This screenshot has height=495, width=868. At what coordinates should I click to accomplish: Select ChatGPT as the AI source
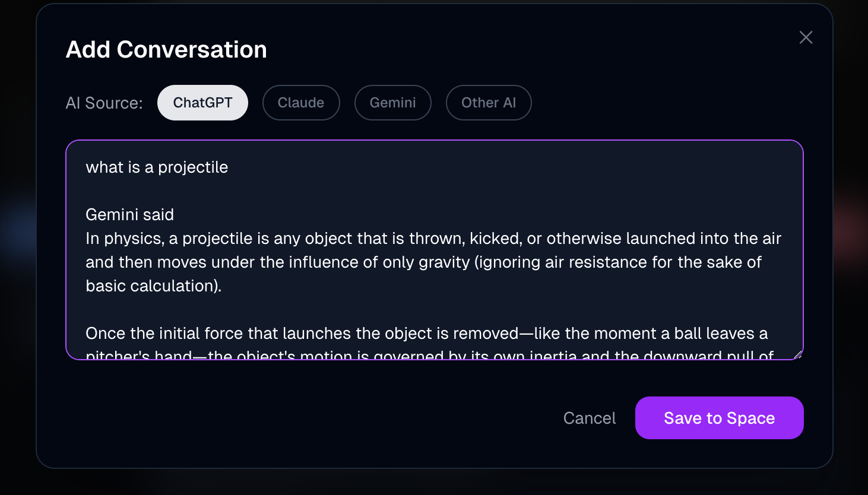[202, 103]
